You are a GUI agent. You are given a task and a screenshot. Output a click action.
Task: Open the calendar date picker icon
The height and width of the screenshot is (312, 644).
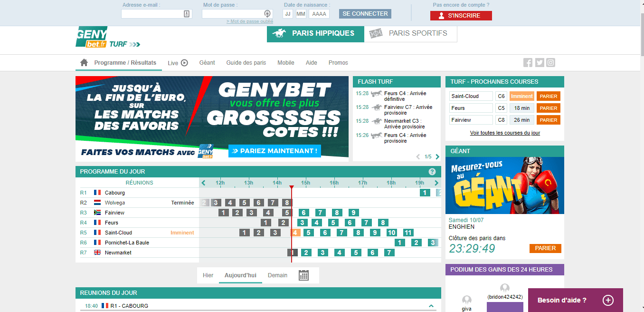tap(304, 275)
